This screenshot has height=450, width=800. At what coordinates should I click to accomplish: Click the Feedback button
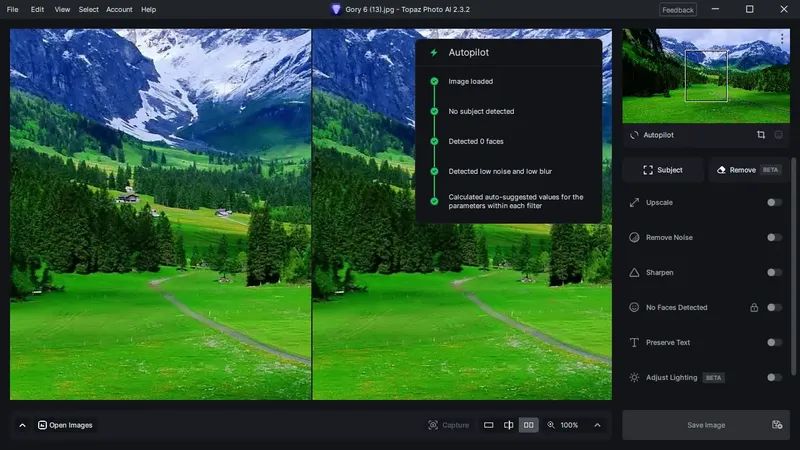click(x=678, y=10)
